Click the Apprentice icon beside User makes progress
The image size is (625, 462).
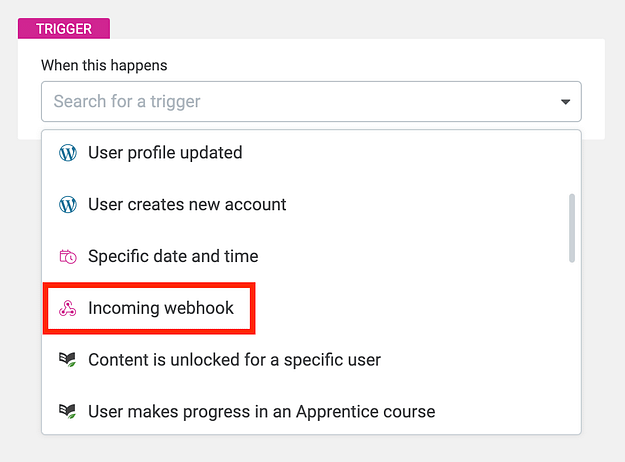coord(68,411)
